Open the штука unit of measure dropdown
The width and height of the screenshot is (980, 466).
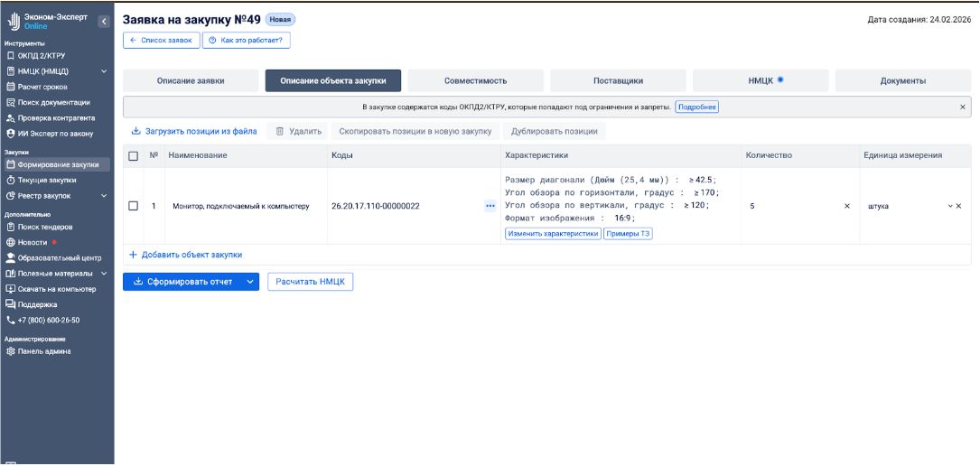point(949,206)
